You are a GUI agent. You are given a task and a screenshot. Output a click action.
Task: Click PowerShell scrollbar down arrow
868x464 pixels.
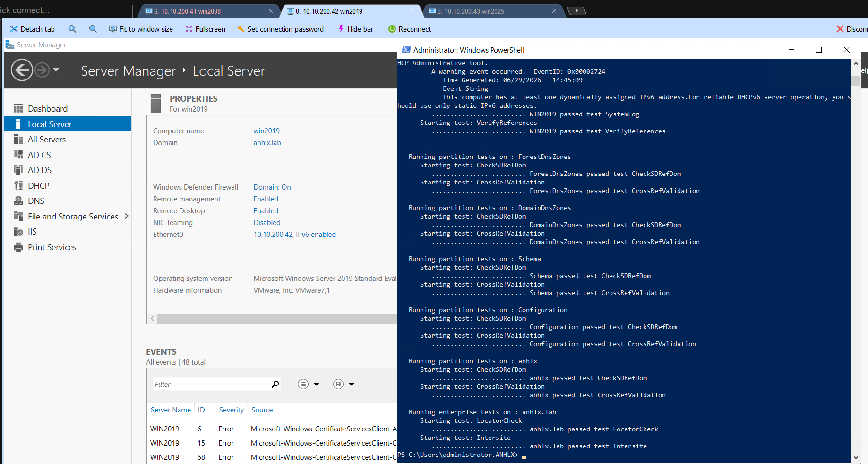(x=856, y=457)
